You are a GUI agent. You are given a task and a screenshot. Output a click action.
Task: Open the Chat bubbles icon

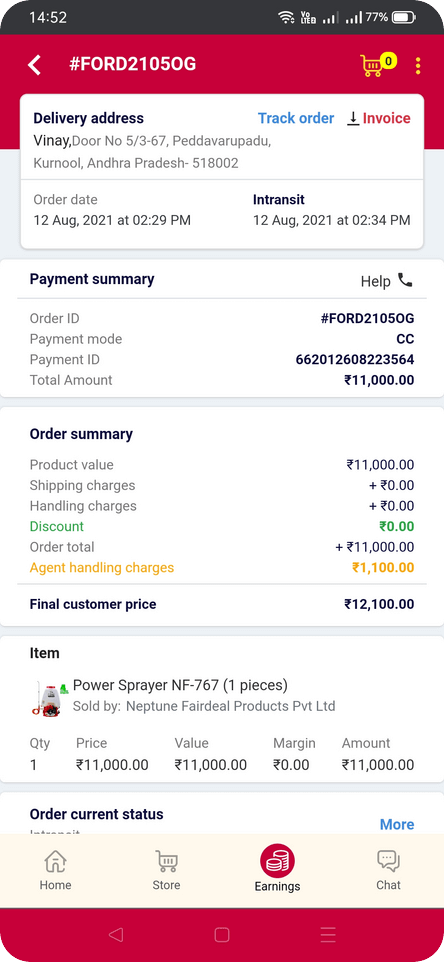point(388,861)
